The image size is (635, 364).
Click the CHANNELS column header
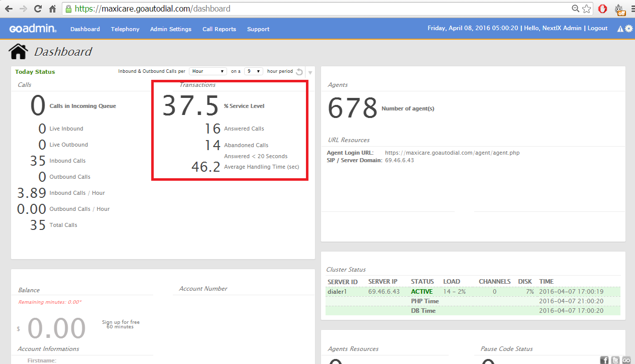[x=495, y=282]
